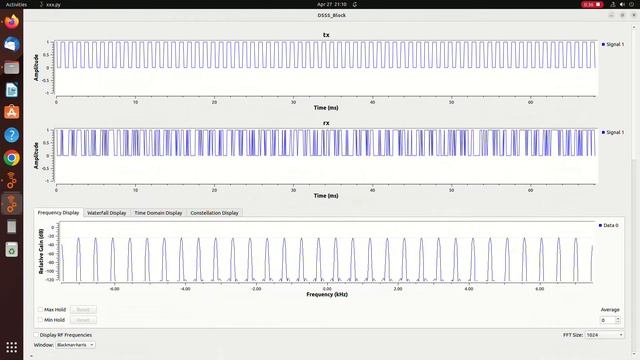Click Signal 1 legend marker in tx plot
The width and height of the screenshot is (640, 360).
(603, 44)
